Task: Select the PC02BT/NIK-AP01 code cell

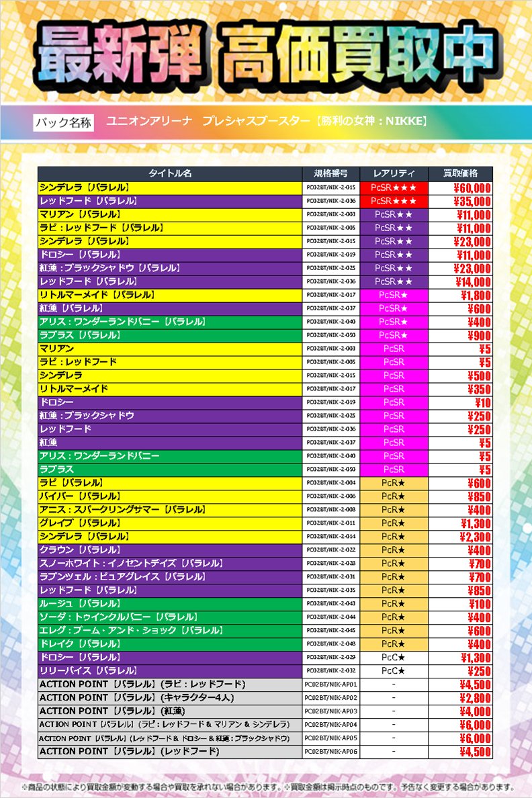Action: point(331,684)
